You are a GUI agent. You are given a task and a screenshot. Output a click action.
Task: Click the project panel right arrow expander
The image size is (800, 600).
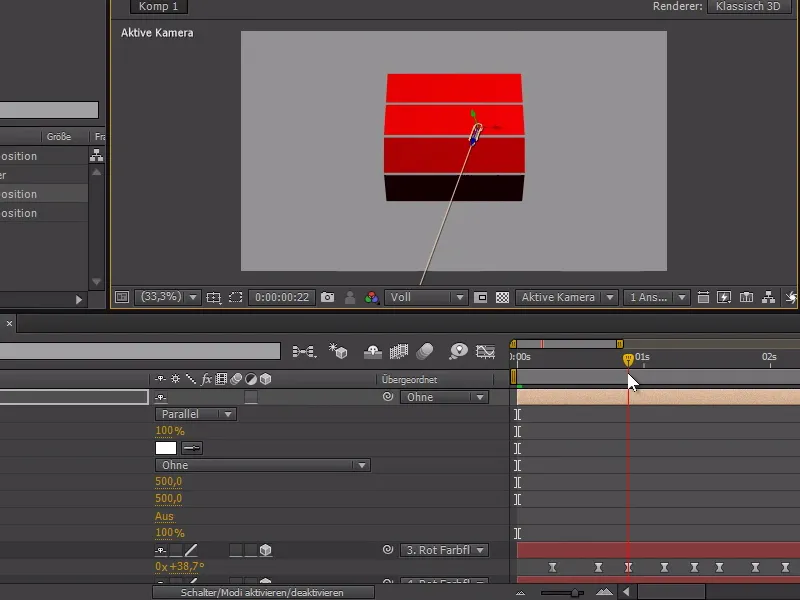pos(79,300)
